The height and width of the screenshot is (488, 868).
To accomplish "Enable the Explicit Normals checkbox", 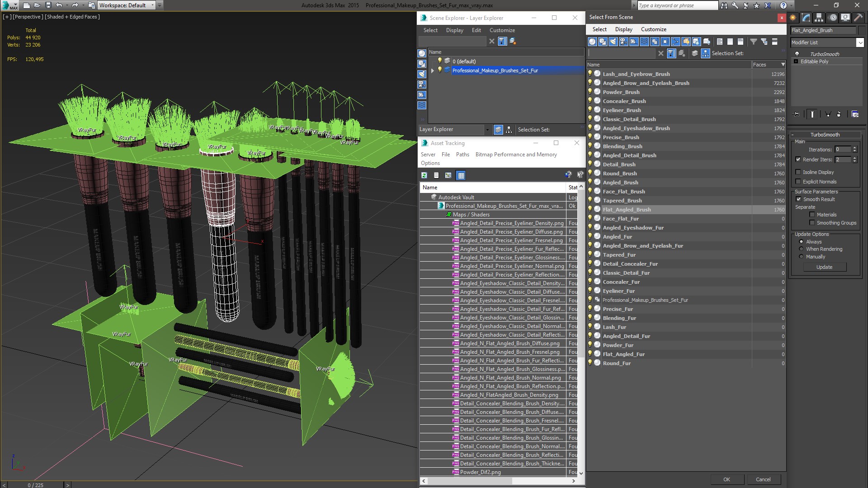I will coord(798,182).
